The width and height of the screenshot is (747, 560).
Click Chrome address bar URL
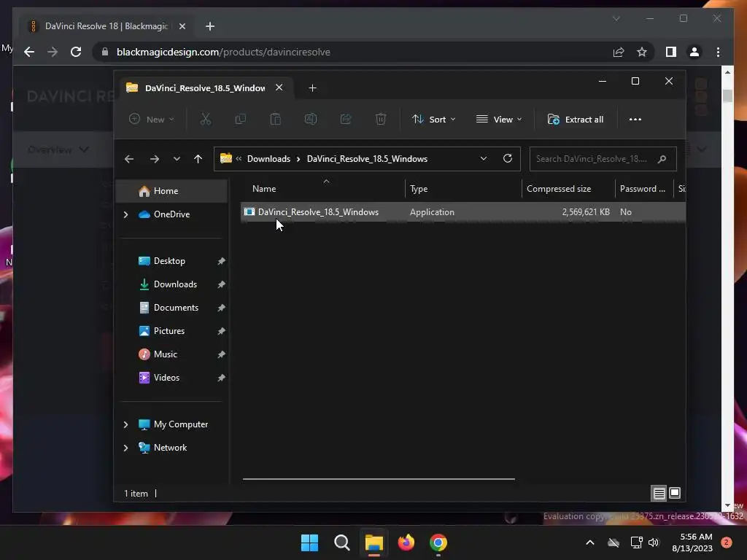click(223, 52)
